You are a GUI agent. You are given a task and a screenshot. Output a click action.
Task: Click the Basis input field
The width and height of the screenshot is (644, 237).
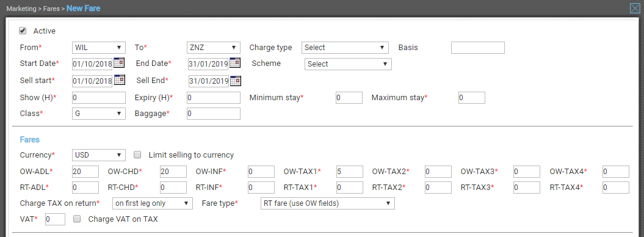click(x=478, y=48)
